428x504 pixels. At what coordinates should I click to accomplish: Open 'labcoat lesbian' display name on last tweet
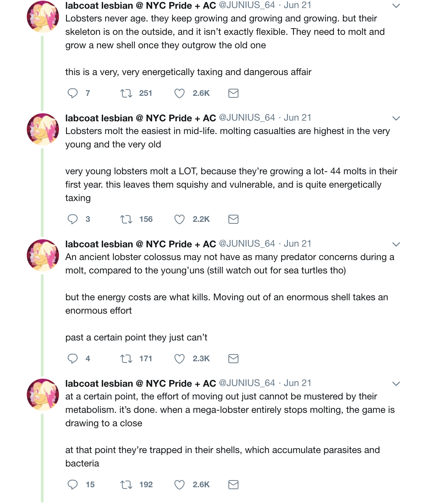pos(99,383)
